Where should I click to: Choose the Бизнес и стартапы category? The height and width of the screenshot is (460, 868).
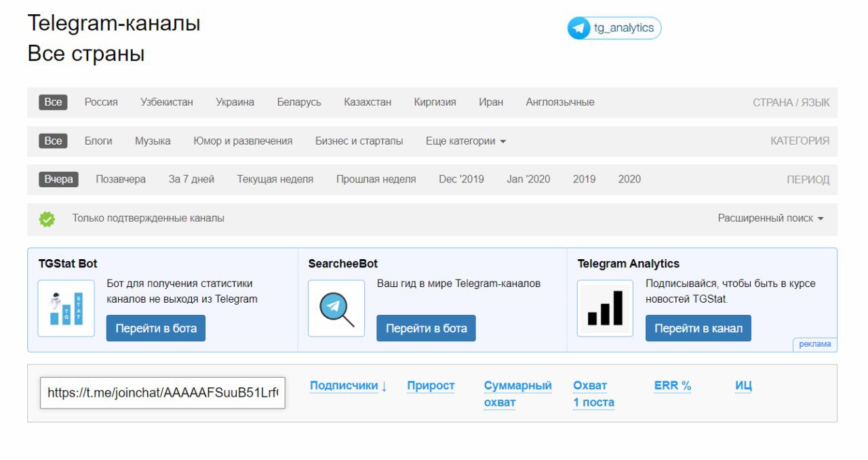(359, 141)
